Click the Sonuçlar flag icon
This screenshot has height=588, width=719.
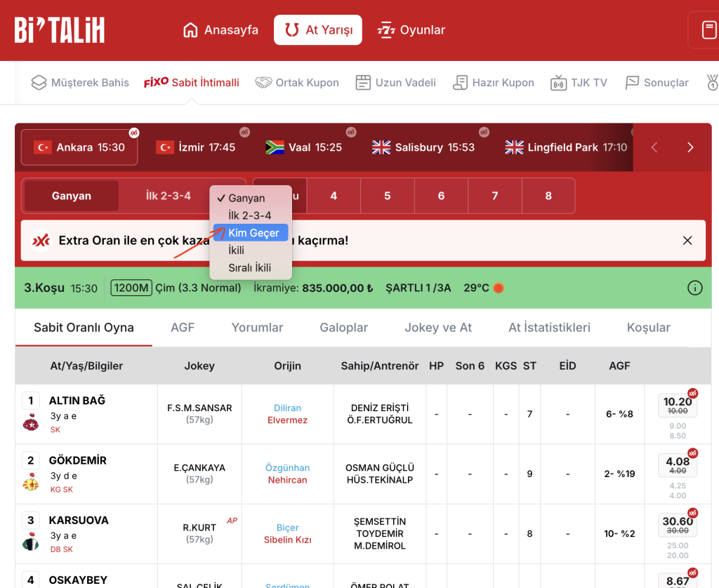(x=633, y=83)
